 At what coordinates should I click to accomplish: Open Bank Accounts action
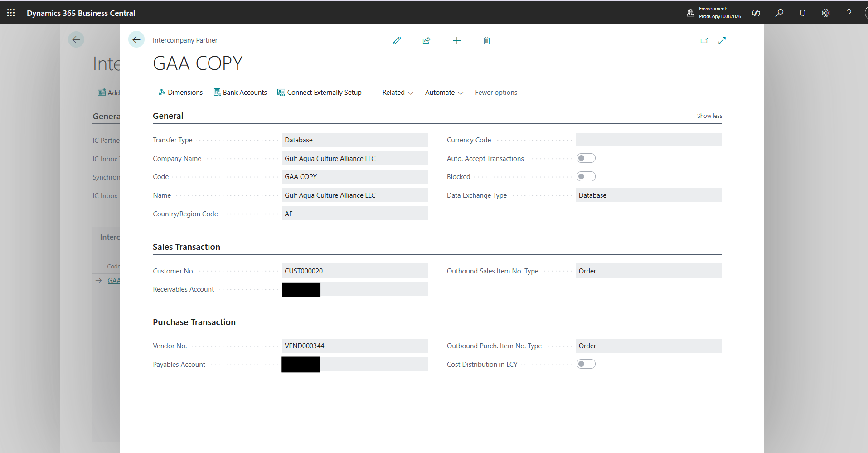[x=240, y=92]
